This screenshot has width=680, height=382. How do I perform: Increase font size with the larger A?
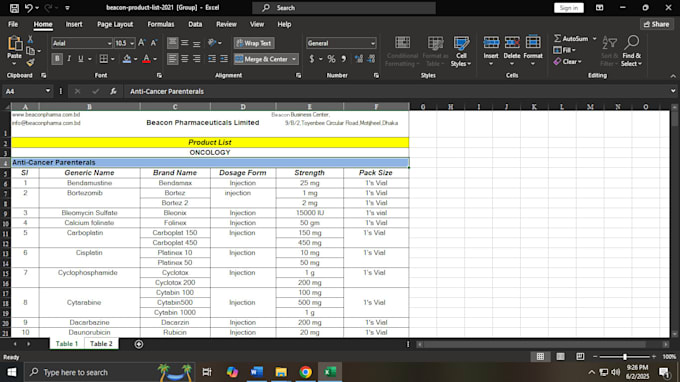tap(141, 43)
